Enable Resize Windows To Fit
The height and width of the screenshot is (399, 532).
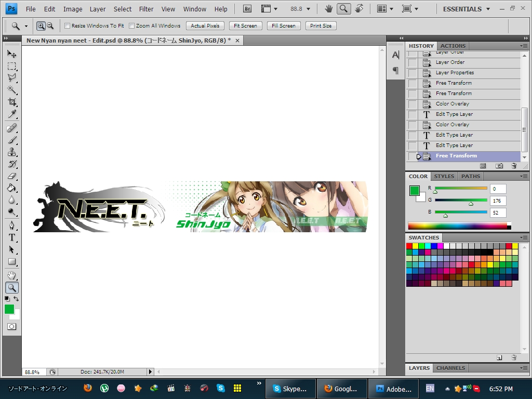click(67, 26)
